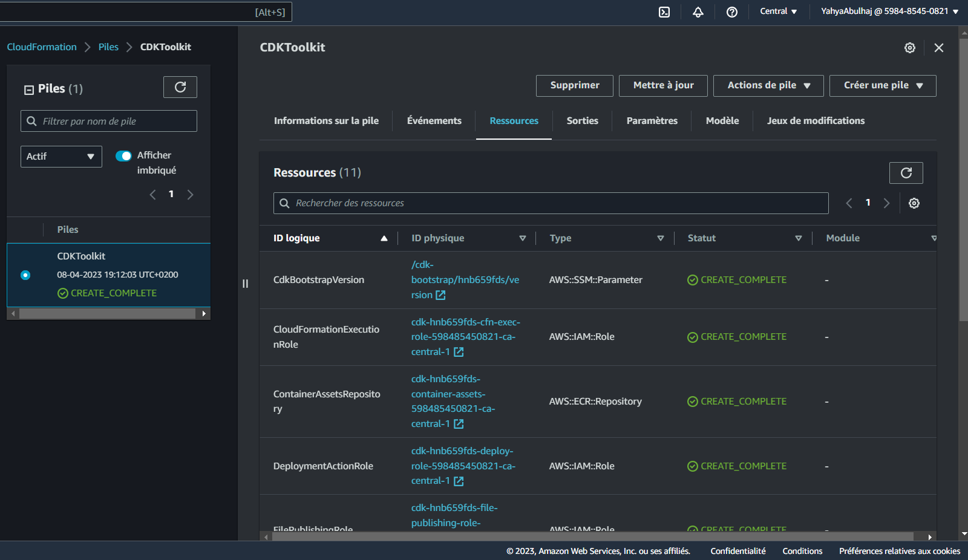The height and width of the screenshot is (560, 968).
Task: Switch to the Événements tab
Action: point(434,121)
